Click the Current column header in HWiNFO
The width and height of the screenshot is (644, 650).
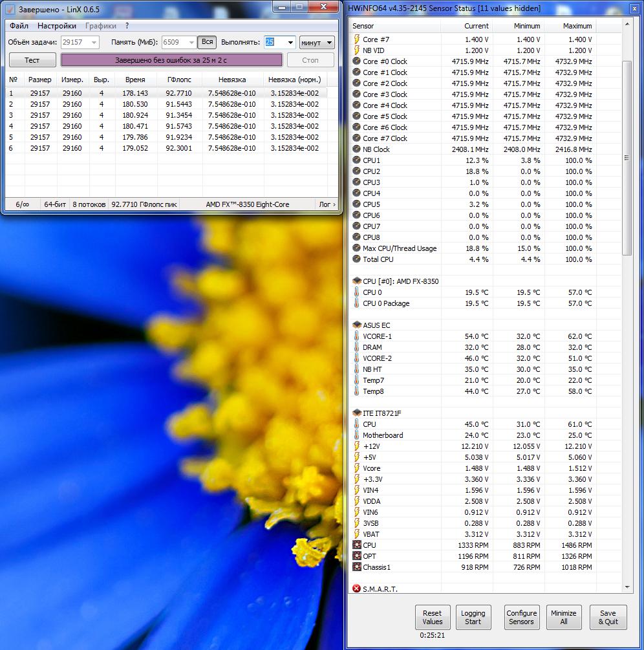click(x=467, y=26)
